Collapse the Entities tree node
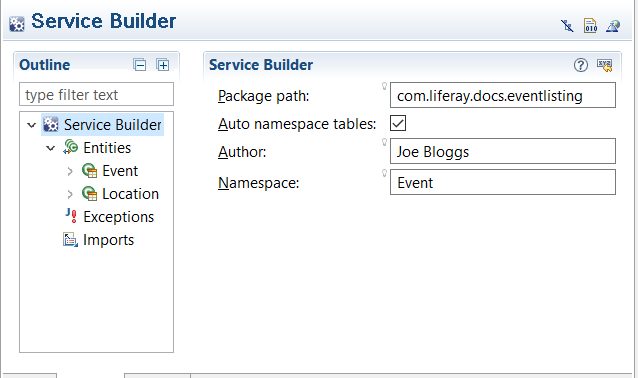This screenshot has height=378, width=638. tap(50, 148)
